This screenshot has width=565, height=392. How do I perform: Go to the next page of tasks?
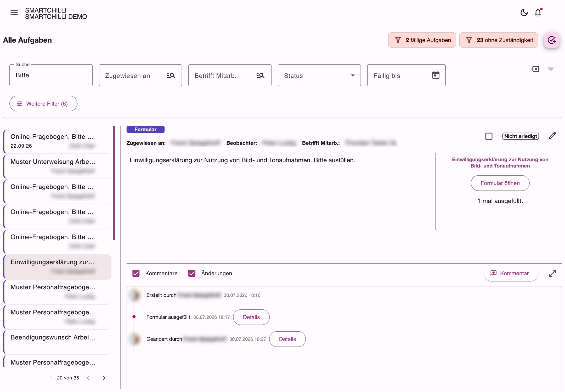[104, 378]
